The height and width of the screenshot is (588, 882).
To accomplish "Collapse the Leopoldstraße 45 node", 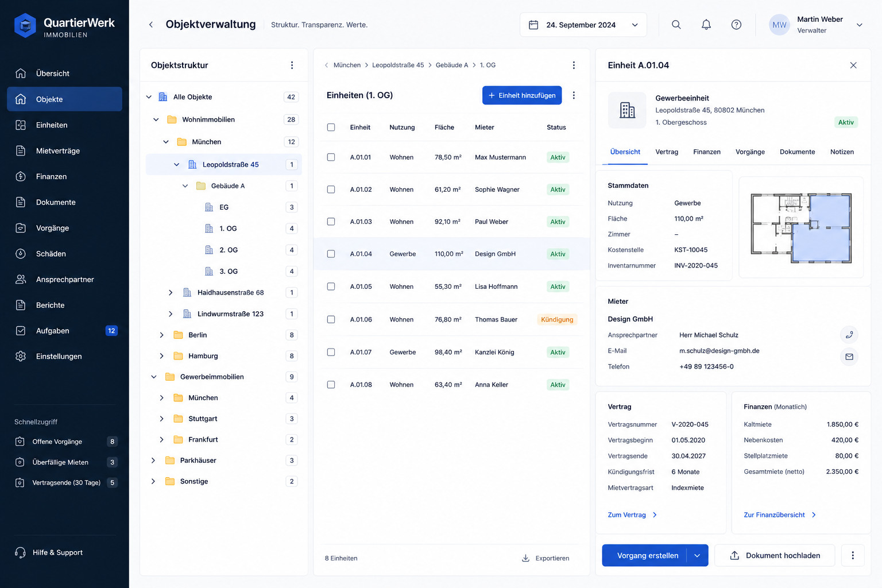I will 176,165.
